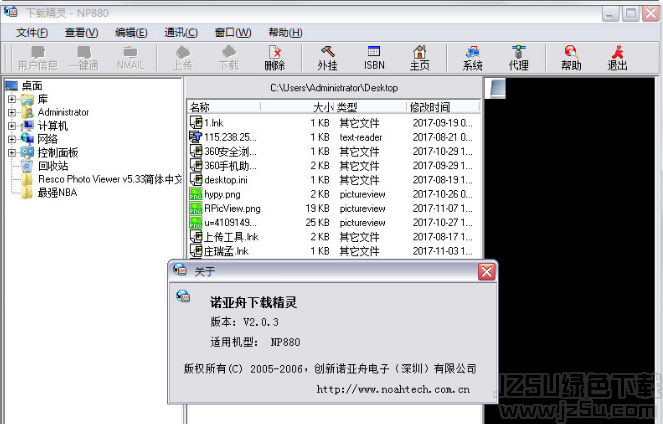The image size is (663, 424).
Task: Expand the Administrator tree node
Action: pos(12,112)
